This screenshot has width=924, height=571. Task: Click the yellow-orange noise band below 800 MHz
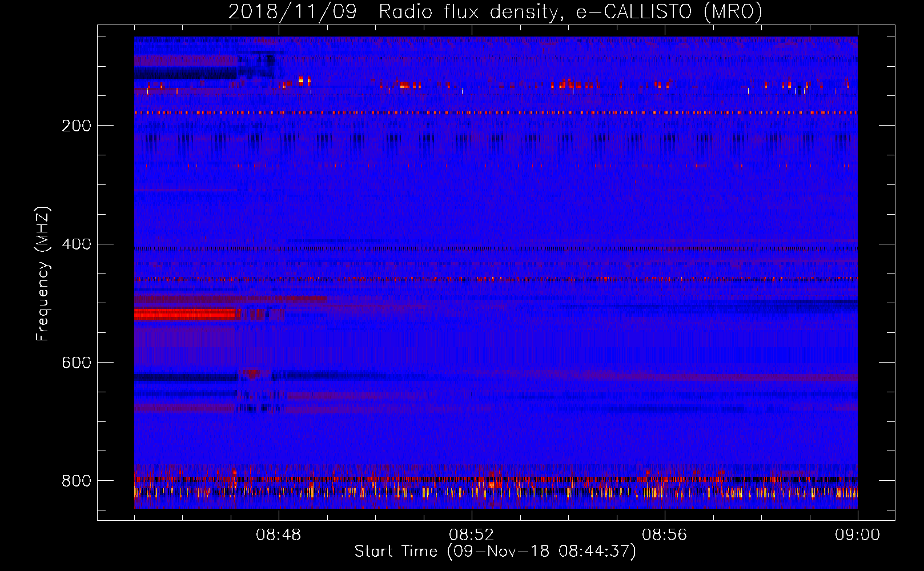tap(496, 492)
